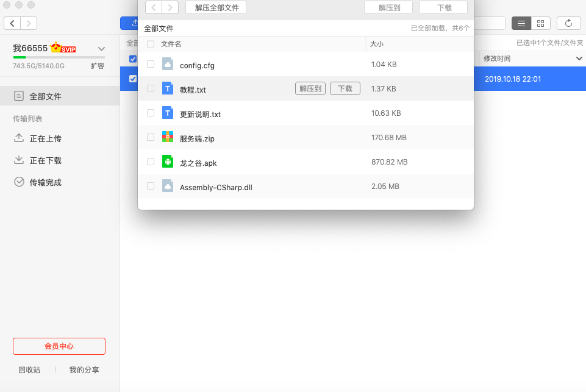Click the SVIP crown badge
The width and height of the screenshot is (586, 392).
pyautogui.click(x=63, y=48)
